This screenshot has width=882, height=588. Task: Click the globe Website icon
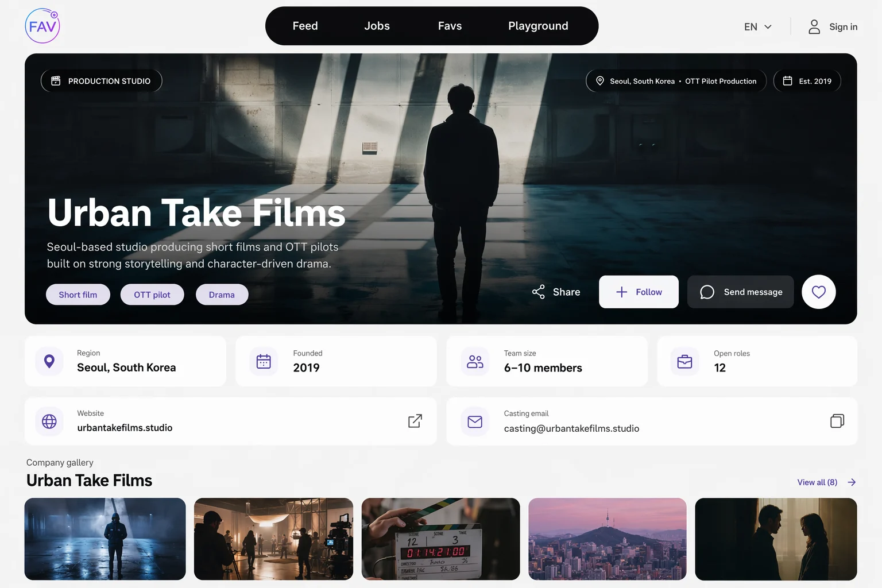[49, 421]
